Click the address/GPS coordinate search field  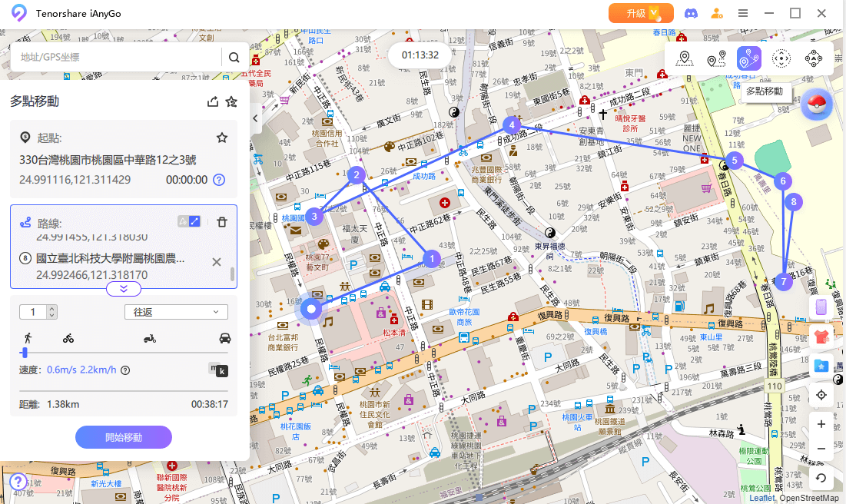point(116,57)
